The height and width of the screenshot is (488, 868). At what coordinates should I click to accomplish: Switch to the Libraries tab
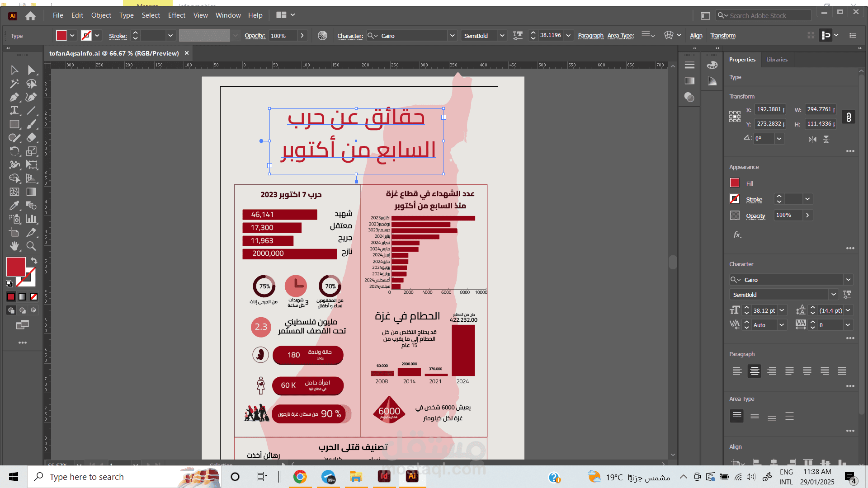click(x=777, y=60)
